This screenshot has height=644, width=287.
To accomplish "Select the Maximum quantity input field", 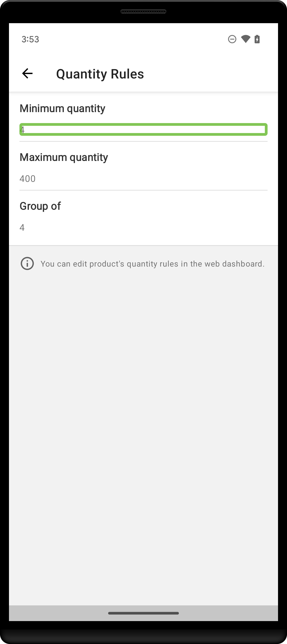I will [x=143, y=178].
